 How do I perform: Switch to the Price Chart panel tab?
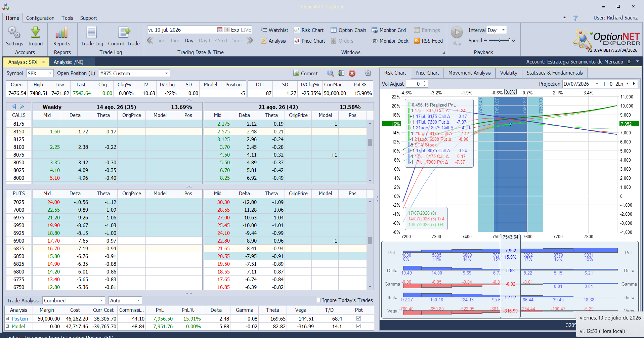[x=427, y=73]
